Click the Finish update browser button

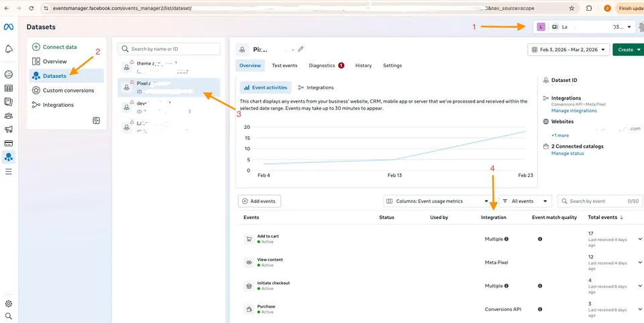(629, 8)
